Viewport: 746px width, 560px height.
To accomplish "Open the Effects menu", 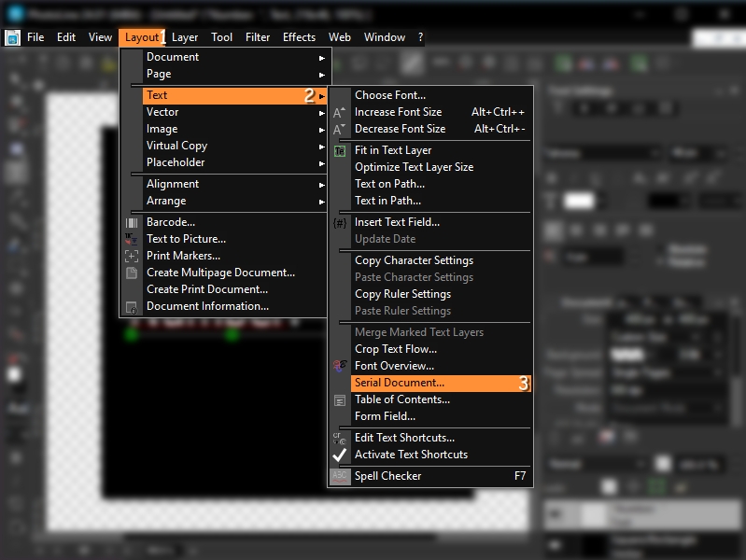I will 299,37.
